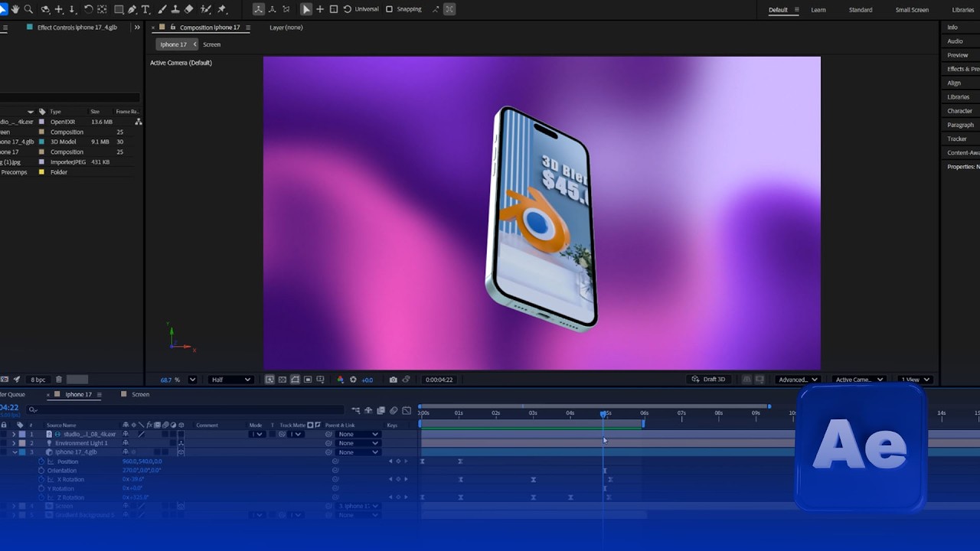Open the color channels RGB icon
The height and width of the screenshot is (551, 980).
click(341, 380)
